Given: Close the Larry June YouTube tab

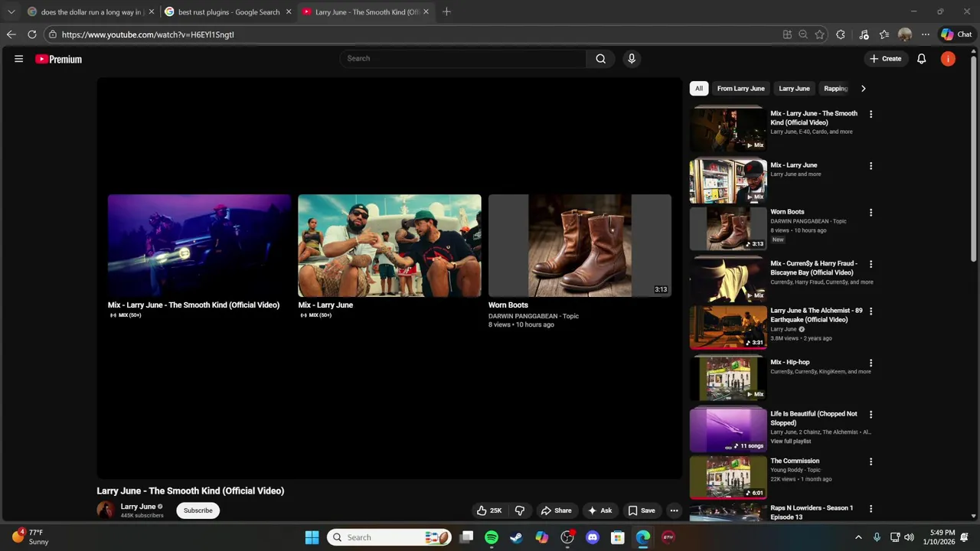Looking at the screenshot, I should tap(426, 11).
